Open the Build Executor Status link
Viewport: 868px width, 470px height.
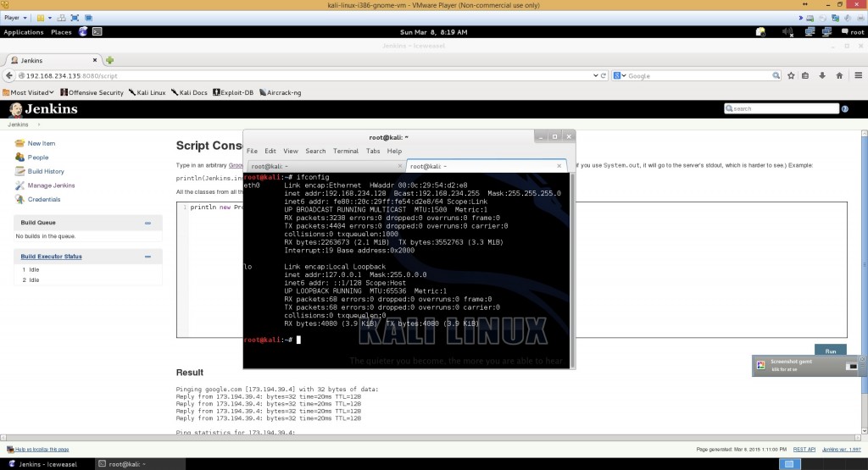pos(51,257)
